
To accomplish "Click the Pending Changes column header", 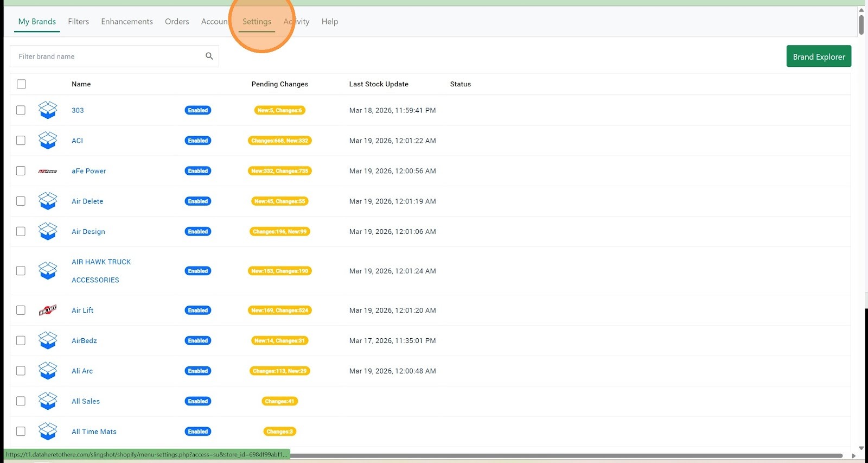I will click(x=280, y=84).
